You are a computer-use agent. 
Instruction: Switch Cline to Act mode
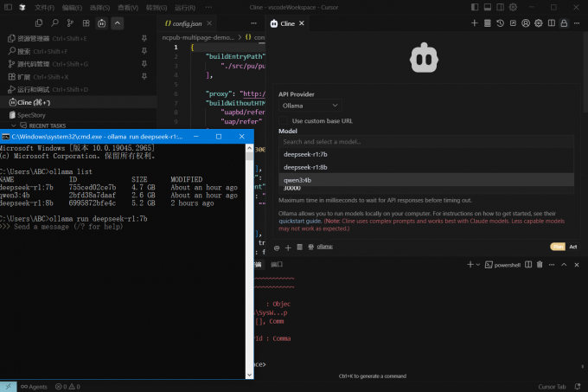[572, 247]
